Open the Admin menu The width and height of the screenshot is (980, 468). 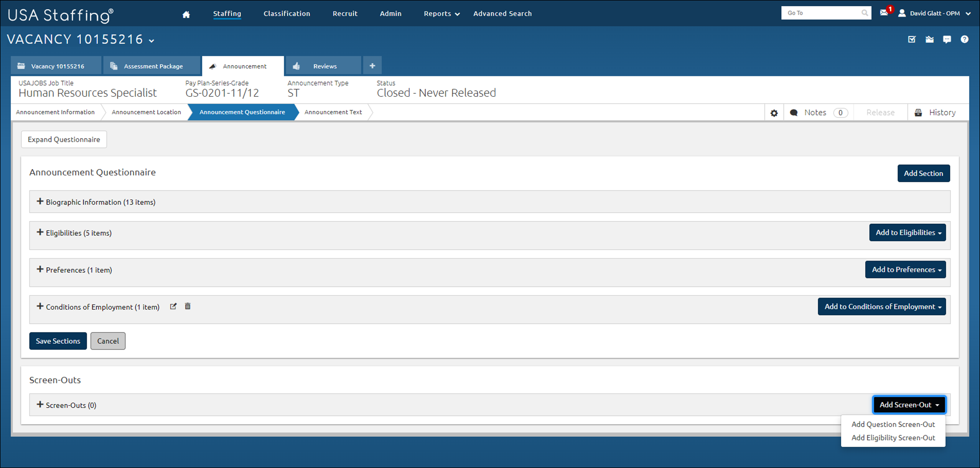click(390, 14)
